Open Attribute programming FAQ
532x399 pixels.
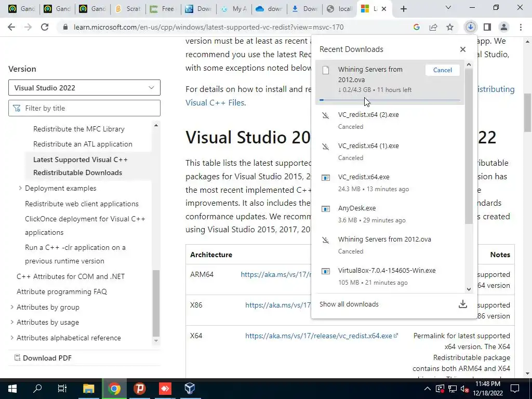click(62, 291)
